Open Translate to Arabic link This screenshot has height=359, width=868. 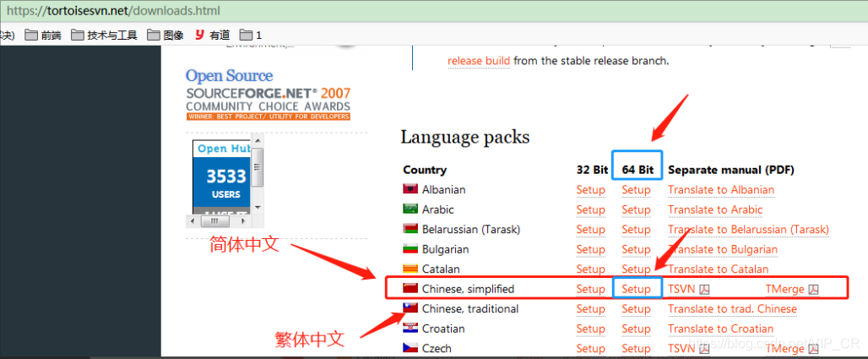pyautogui.click(x=715, y=209)
